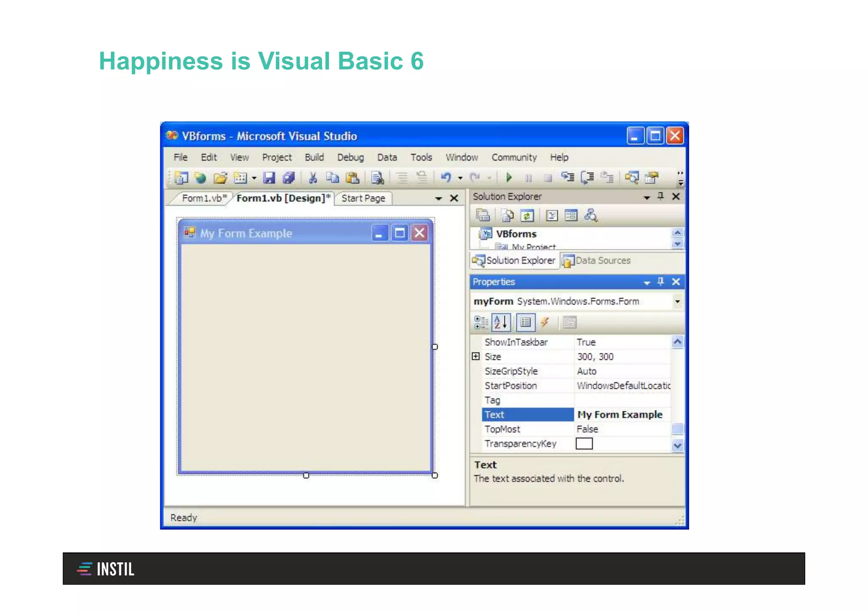Select the Text property row
The width and height of the screenshot is (868, 613).
coord(528,415)
